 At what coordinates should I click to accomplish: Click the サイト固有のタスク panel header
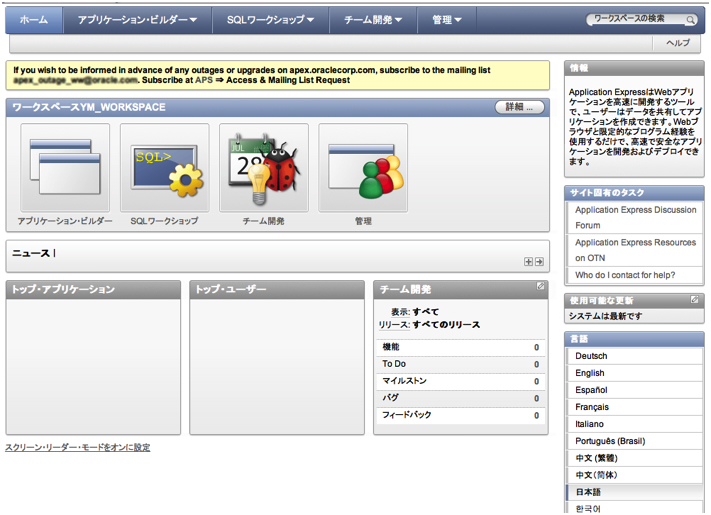click(x=634, y=193)
